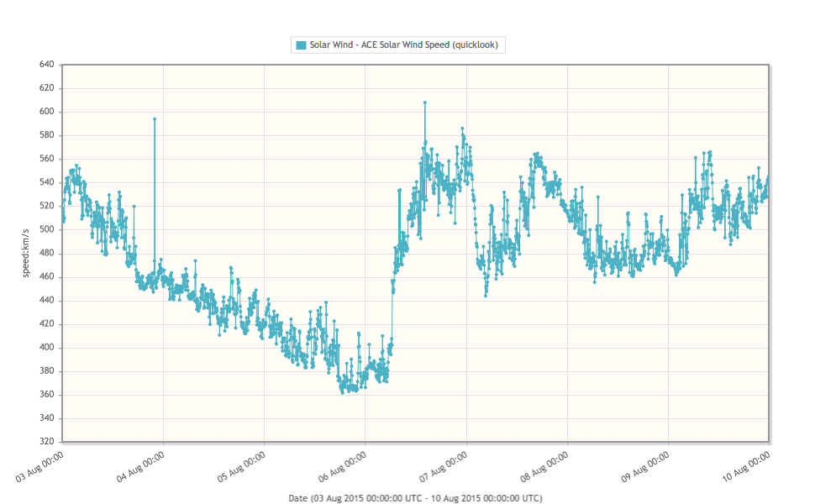Viewport: 815px width, 504px height.
Task: Click the Date range x-axis title
Action: tap(415, 497)
